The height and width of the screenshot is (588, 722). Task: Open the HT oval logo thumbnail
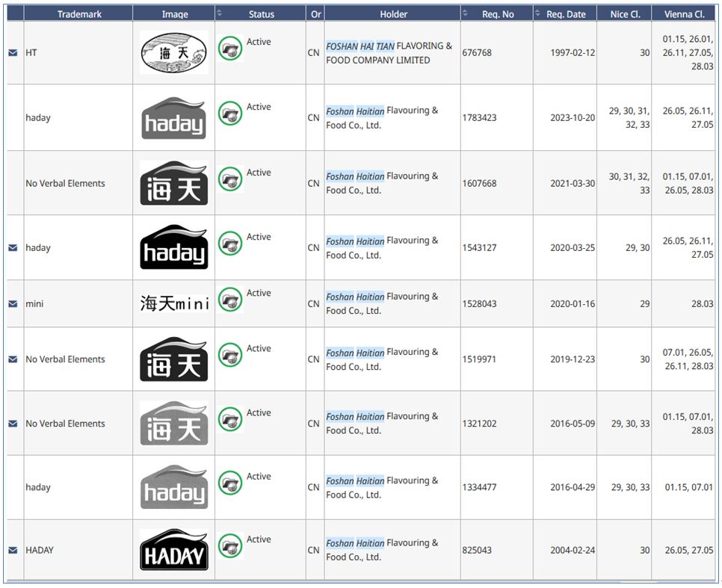pos(174,53)
